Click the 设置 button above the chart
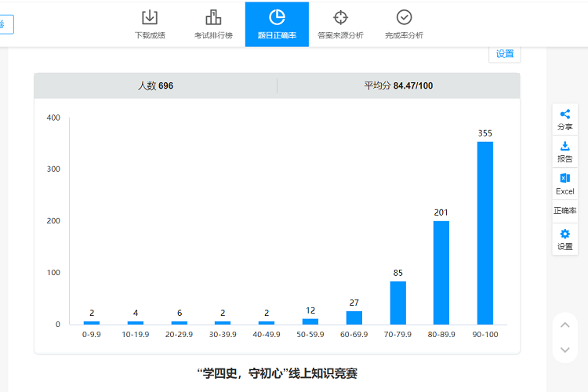The width and height of the screenshot is (588, 392). [505, 54]
